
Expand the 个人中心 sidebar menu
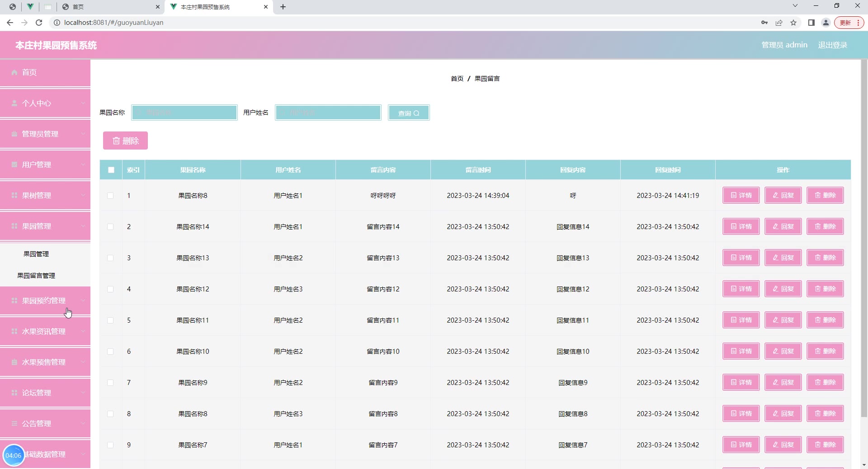coord(45,103)
